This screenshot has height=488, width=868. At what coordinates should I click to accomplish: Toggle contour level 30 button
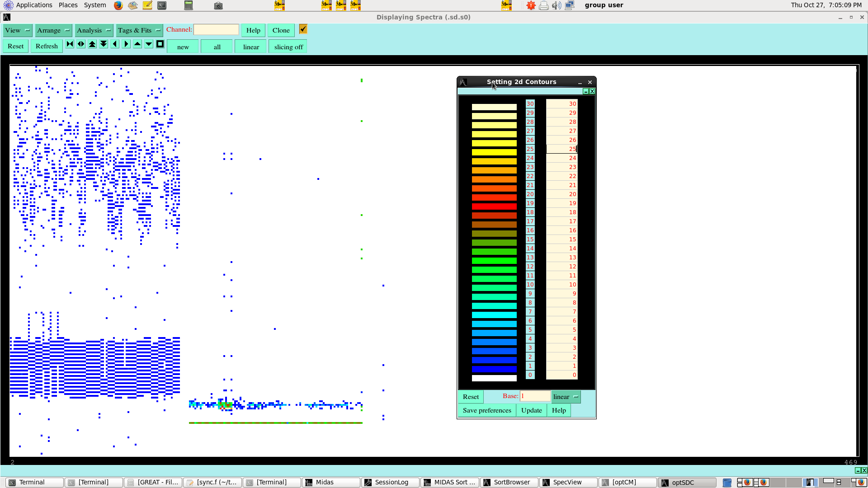pos(530,103)
